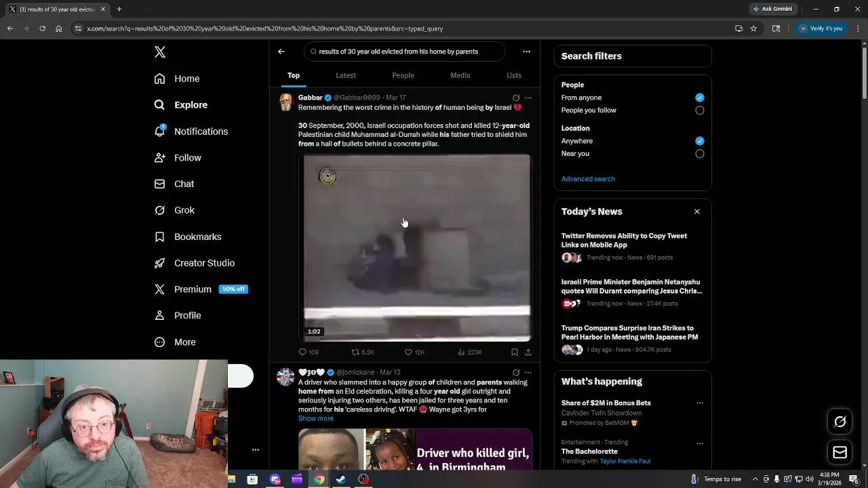Switch to the People tab

pyautogui.click(x=403, y=75)
